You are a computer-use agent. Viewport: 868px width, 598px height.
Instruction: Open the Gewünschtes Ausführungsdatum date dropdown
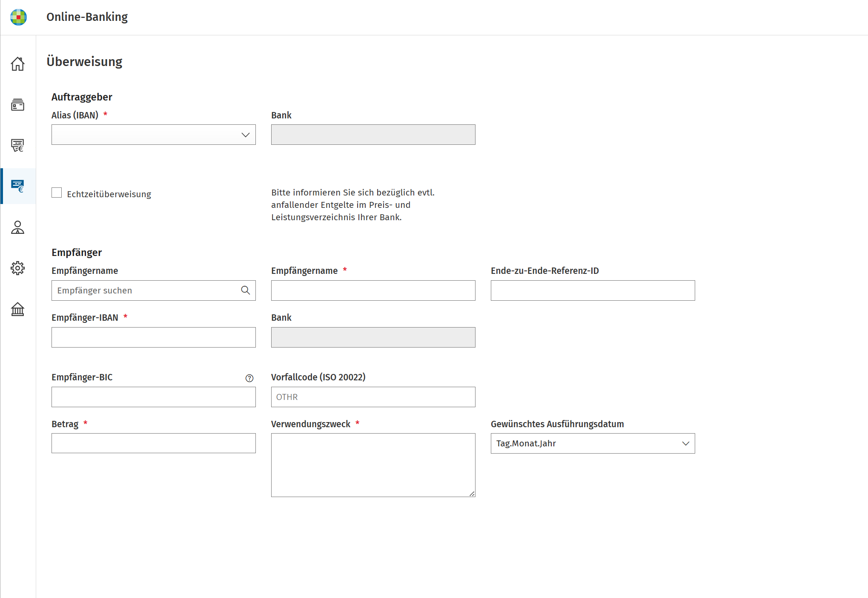593,443
